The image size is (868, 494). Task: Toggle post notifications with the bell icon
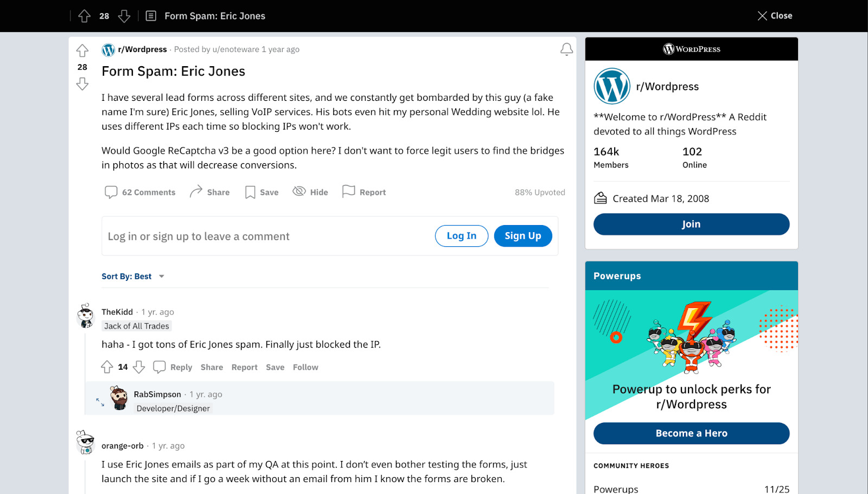click(566, 49)
